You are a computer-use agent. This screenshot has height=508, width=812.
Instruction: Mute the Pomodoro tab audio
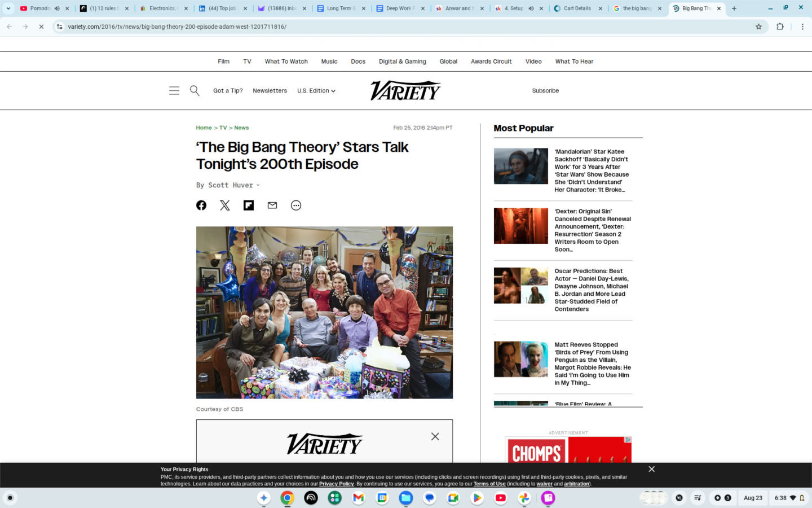click(57, 8)
